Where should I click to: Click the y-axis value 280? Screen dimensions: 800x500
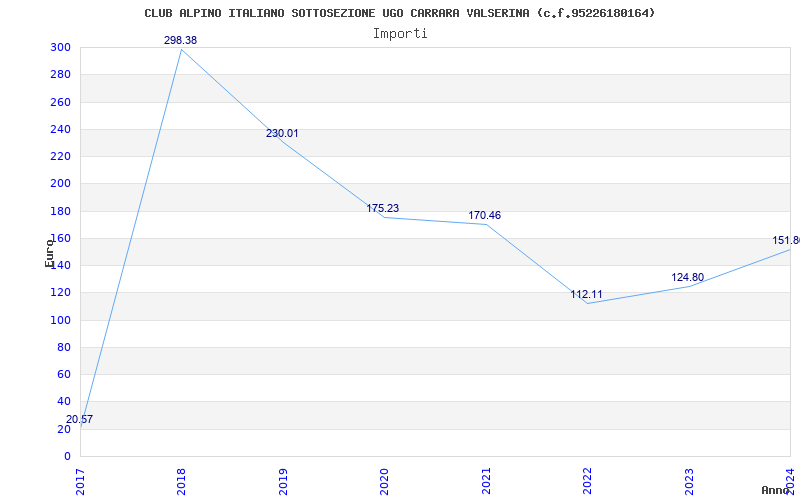[x=60, y=75]
